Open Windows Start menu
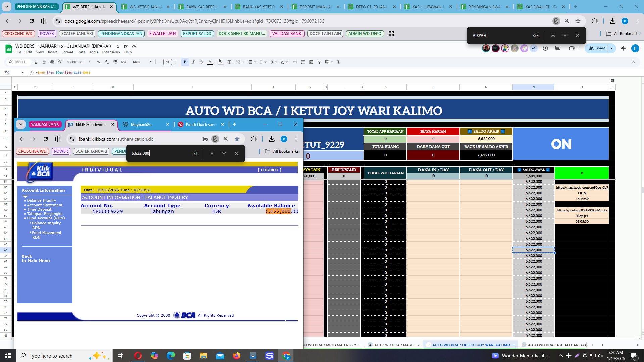Viewport: 644px width, 362px height. 8,356
